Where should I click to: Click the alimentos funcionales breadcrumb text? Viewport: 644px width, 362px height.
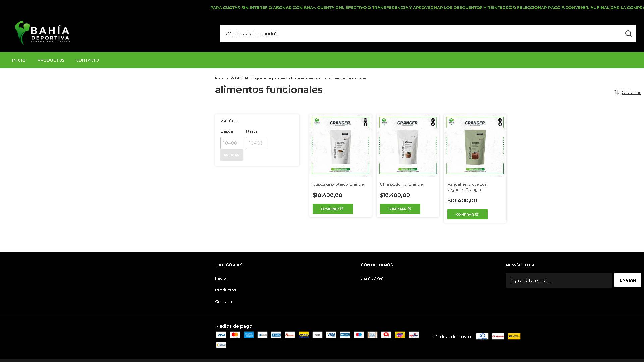pyautogui.click(x=347, y=78)
